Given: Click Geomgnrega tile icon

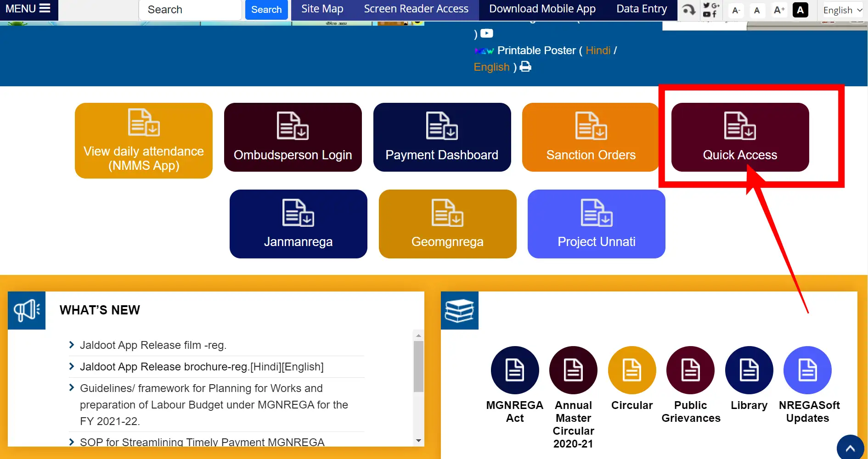Looking at the screenshot, I should [x=447, y=213].
